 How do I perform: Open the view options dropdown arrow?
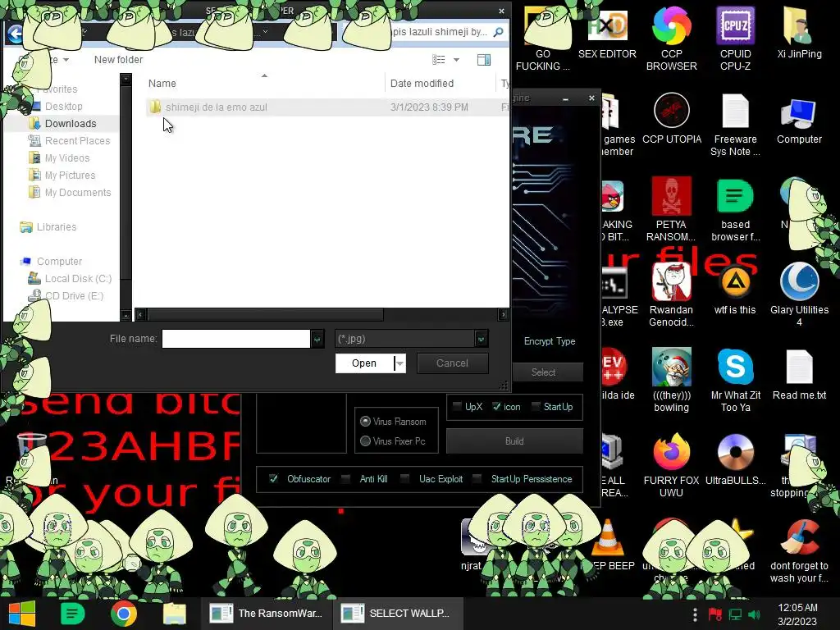pyautogui.click(x=456, y=60)
